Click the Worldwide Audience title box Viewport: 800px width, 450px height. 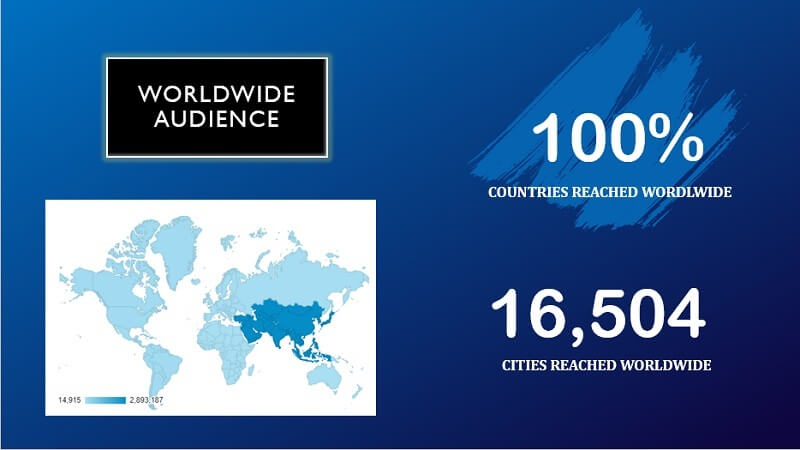(x=217, y=107)
